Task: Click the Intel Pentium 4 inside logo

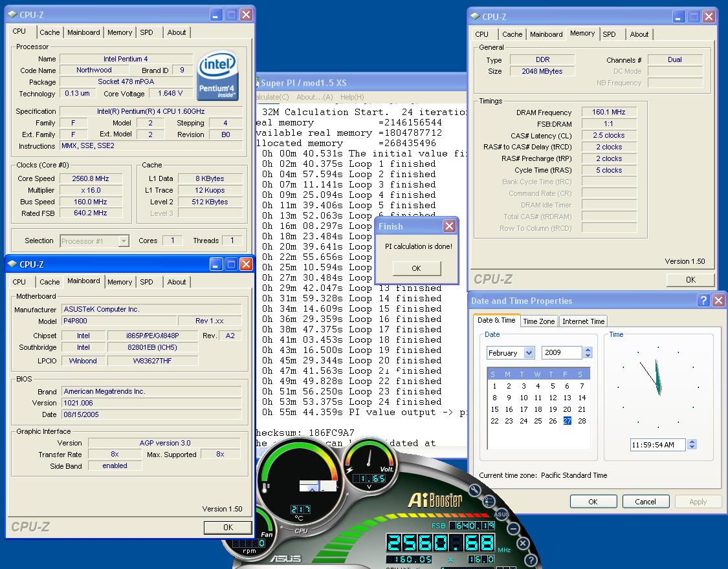Action: [217, 76]
